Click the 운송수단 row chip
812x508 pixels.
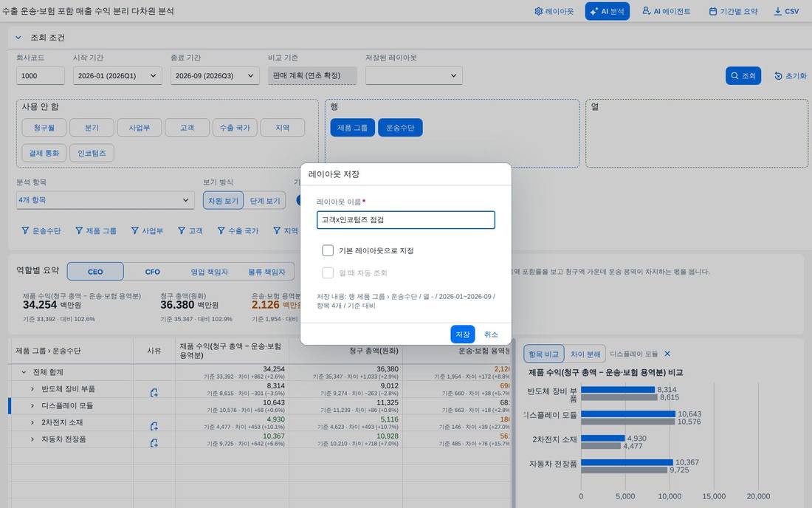pos(400,128)
